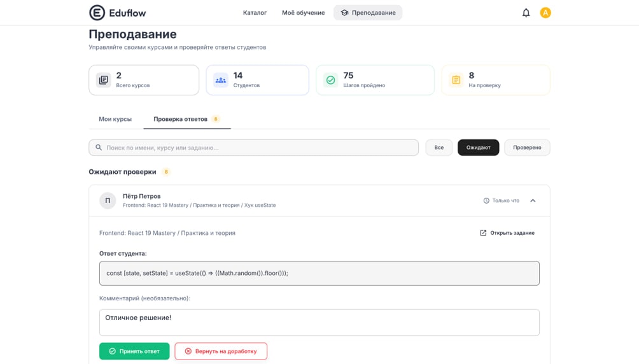Filter submissions by Проверено
Image resolution: width=639 pixels, height=364 pixels.
(x=527, y=148)
